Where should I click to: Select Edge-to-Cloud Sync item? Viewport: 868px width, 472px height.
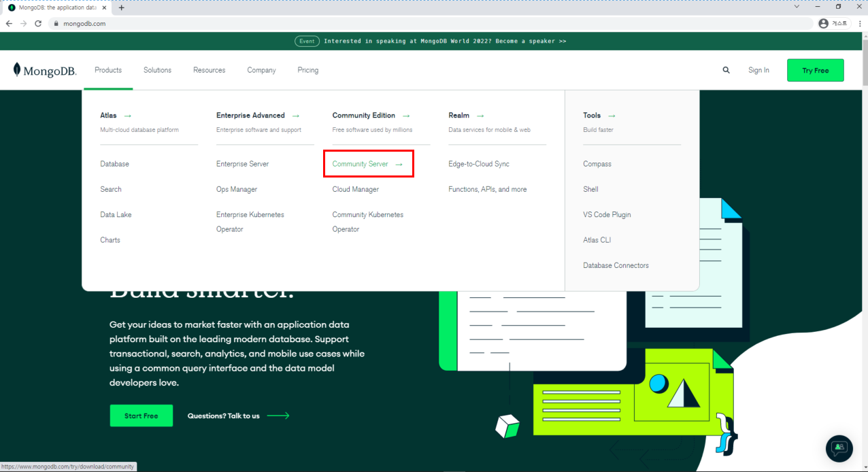[x=479, y=164]
